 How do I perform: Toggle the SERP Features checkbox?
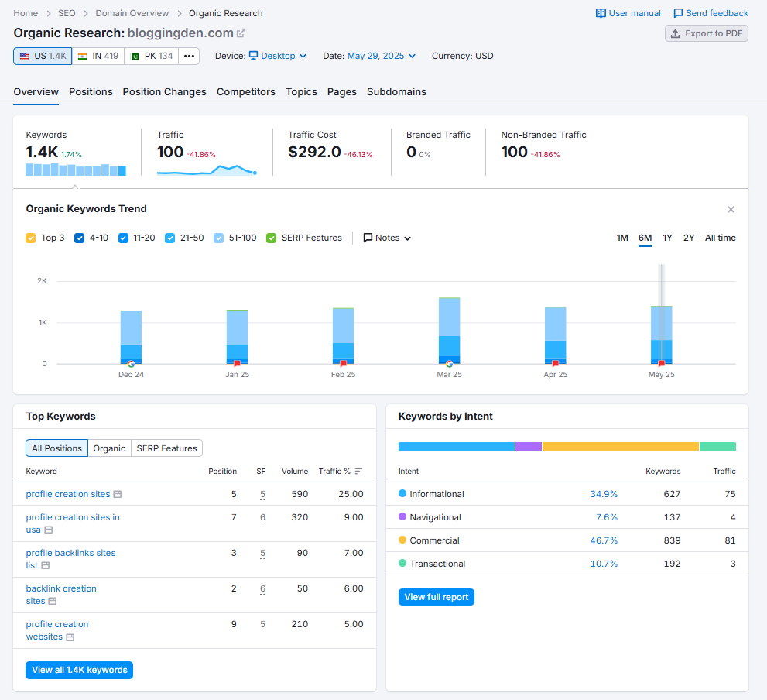tap(271, 238)
